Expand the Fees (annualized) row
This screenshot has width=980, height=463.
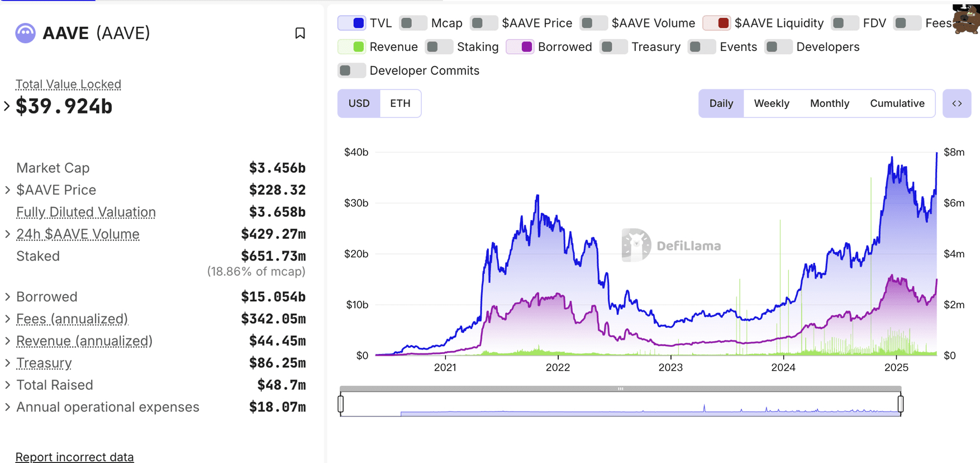point(7,319)
